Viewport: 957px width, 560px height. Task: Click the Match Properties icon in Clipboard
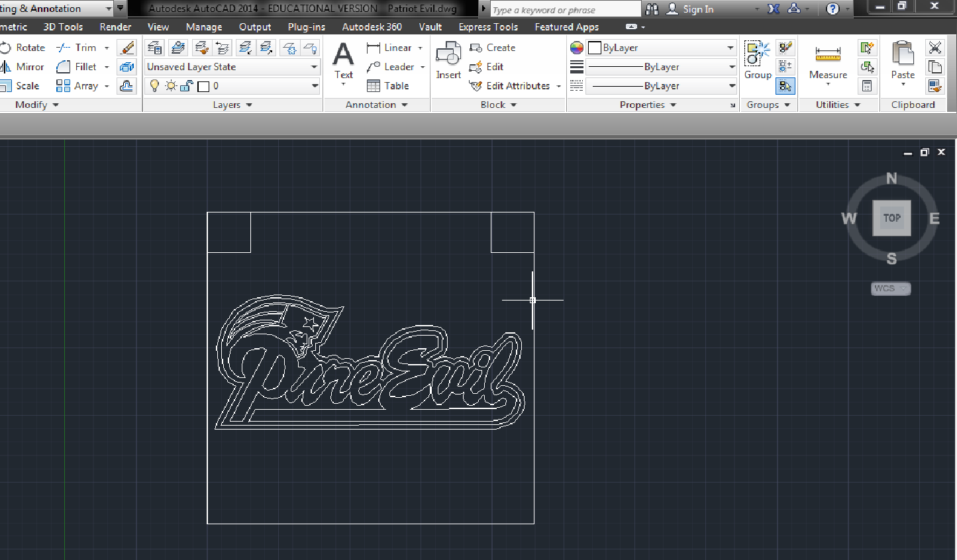tap(934, 86)
